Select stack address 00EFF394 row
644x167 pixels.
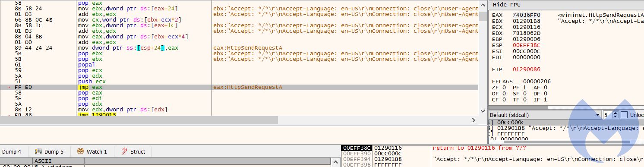(x=356, y=159)
